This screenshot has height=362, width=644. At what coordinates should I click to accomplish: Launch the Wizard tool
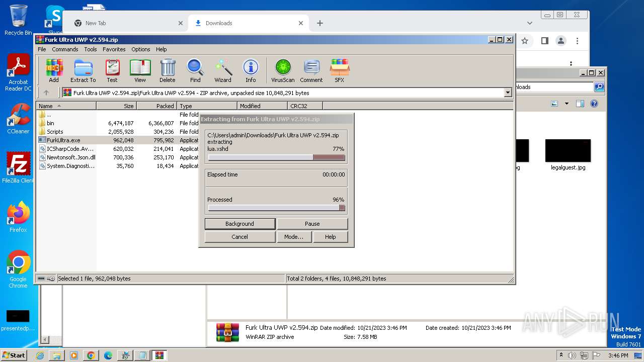pyautogui.click(x=223, y=71)
